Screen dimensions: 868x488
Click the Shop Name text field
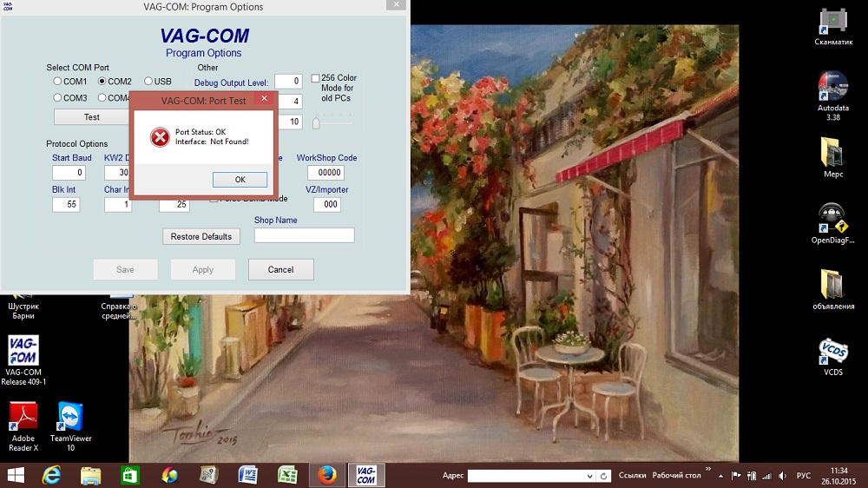[304, 235]
